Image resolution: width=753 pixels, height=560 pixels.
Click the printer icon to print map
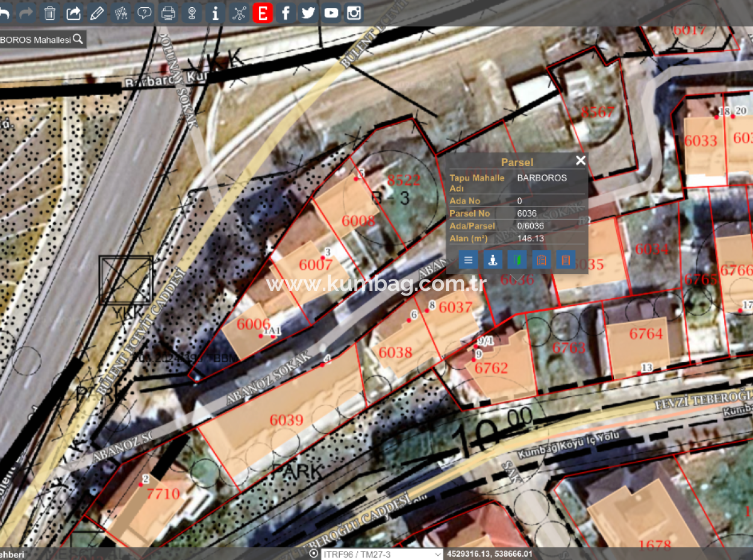[168, 13]
